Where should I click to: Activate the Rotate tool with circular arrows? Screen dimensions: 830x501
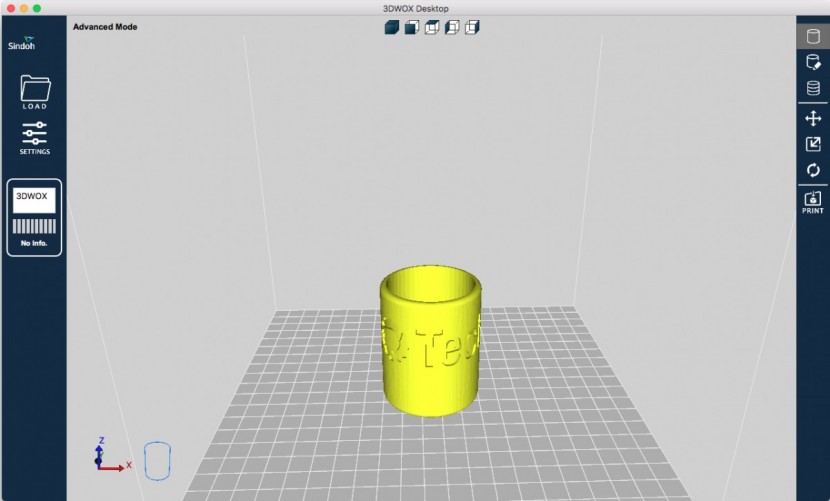coord(813,170)
